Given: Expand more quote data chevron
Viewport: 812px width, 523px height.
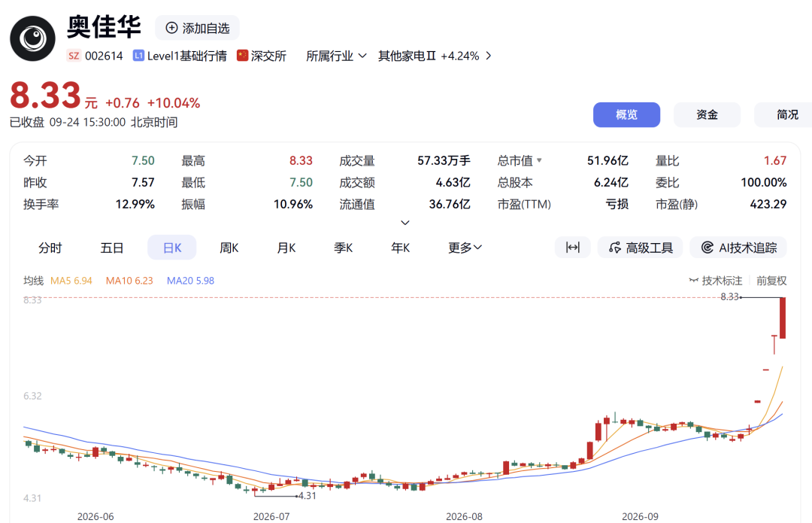Looking at the screenshot, I should point(405,222).
